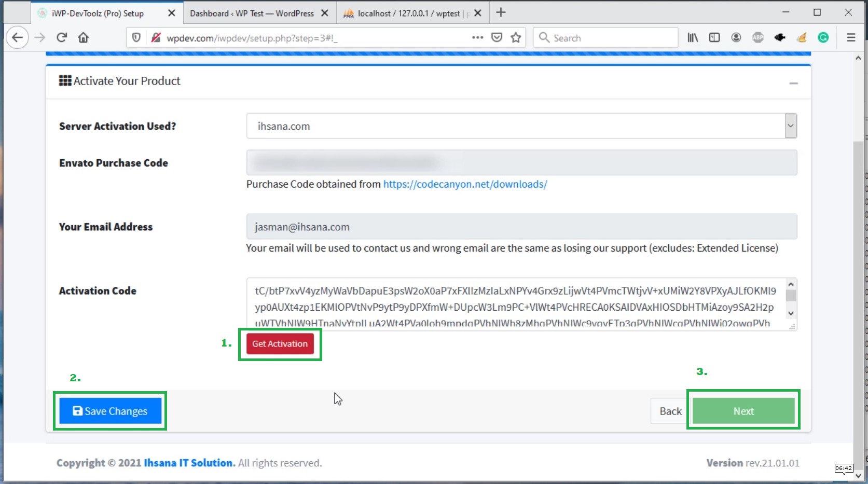Open the Firefox hamburger menu
The image size is (868, 484).
[x=851, y=37]
